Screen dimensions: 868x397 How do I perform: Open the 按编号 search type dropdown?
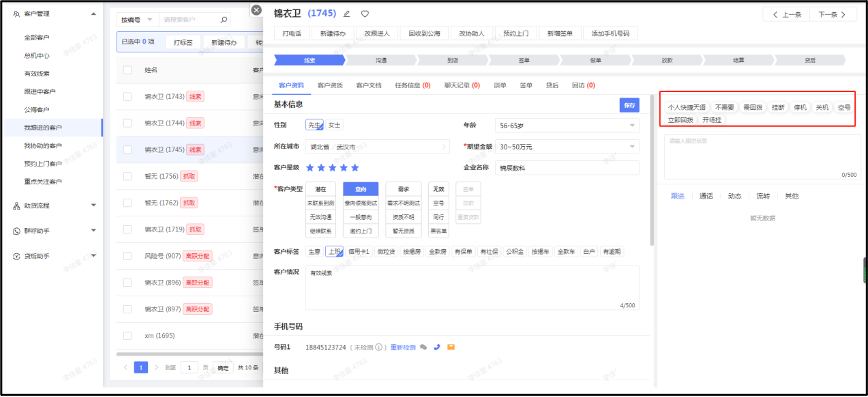[137, 20]
